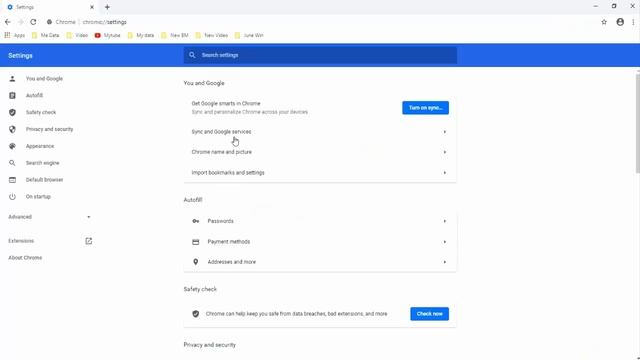This screenshot has height=360, width=640.
Task: Open the Passwords settings row
Action: click(320, 221)
